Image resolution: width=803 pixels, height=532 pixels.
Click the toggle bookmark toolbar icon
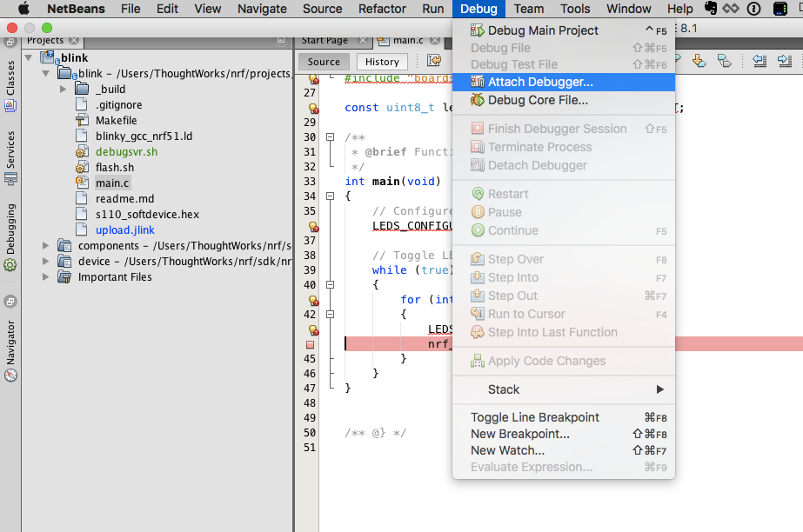724,61
